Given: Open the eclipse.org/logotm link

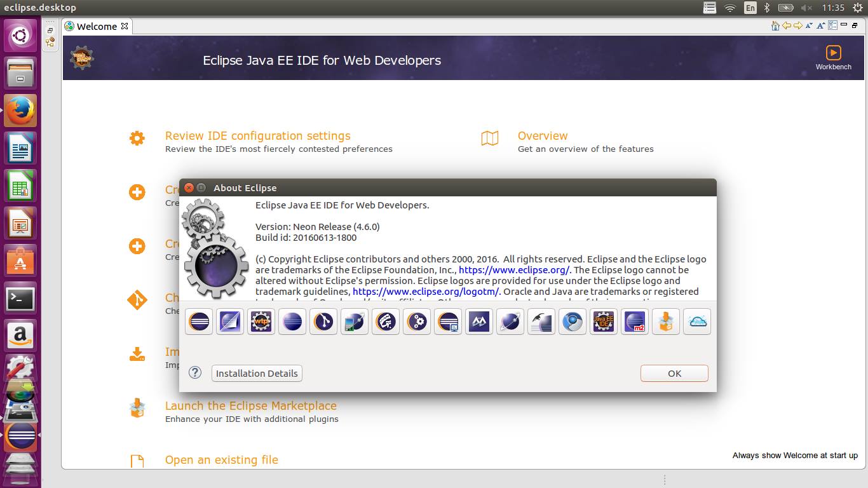Looking at the screenshot, I should (426, 292).
